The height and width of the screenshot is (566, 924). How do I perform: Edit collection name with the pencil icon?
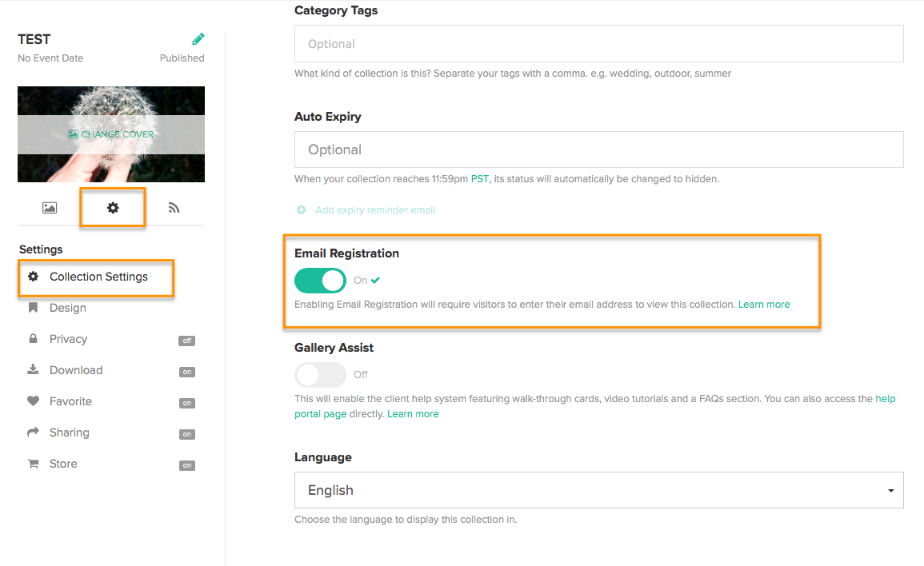pos(198,39)
